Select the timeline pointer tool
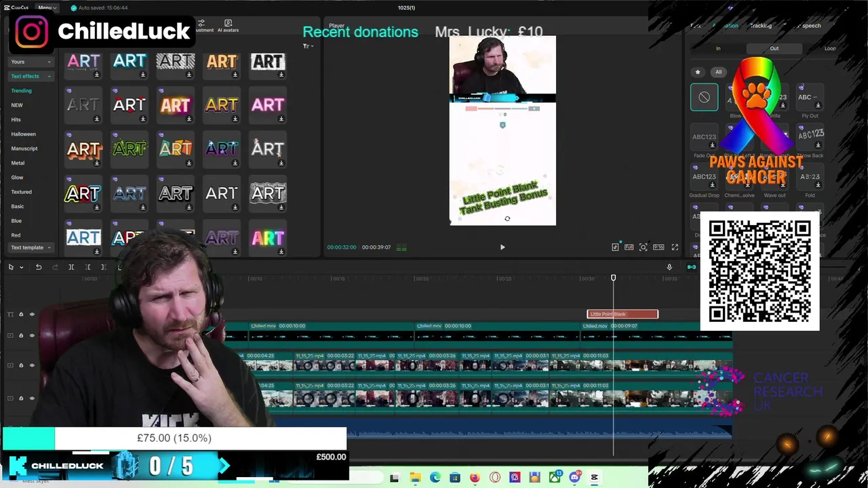Viewport: 868px width, 488px height. (11, 267)
